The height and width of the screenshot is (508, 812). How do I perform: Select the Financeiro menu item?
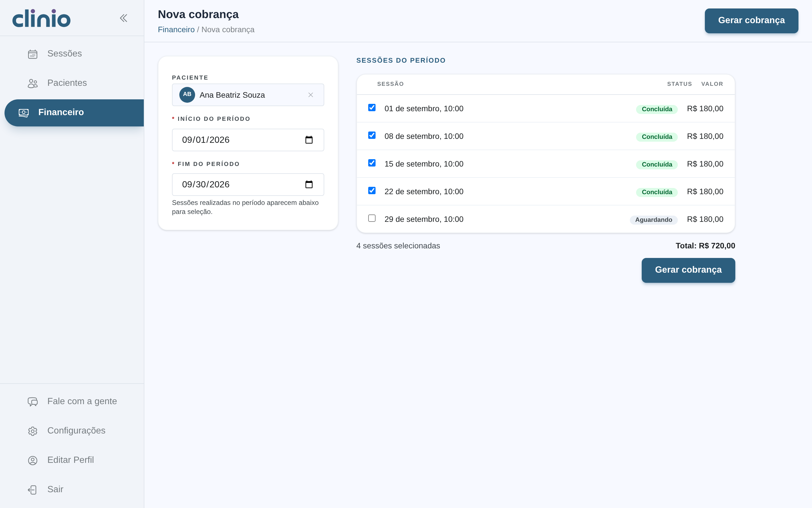[74, 113]
